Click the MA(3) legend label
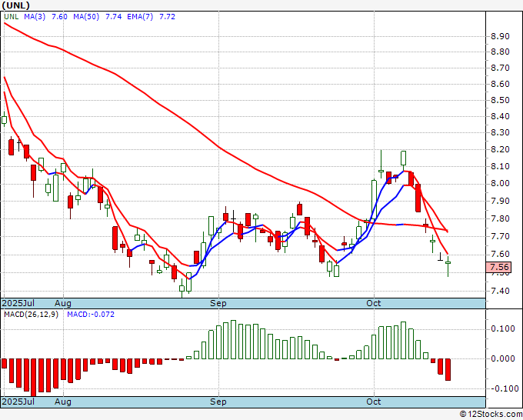This screenshot has height=420, width=523. point(35,17)
